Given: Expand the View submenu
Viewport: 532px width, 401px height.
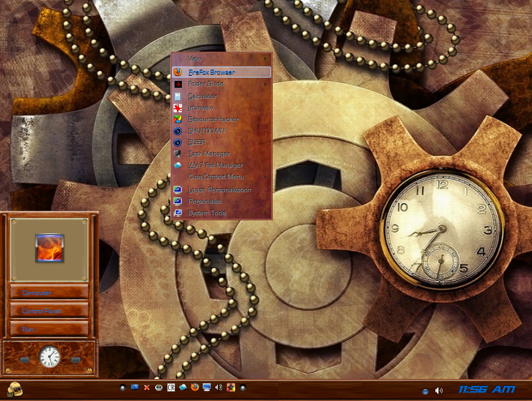Looking at the screenshot, I should tap(194, 58).
